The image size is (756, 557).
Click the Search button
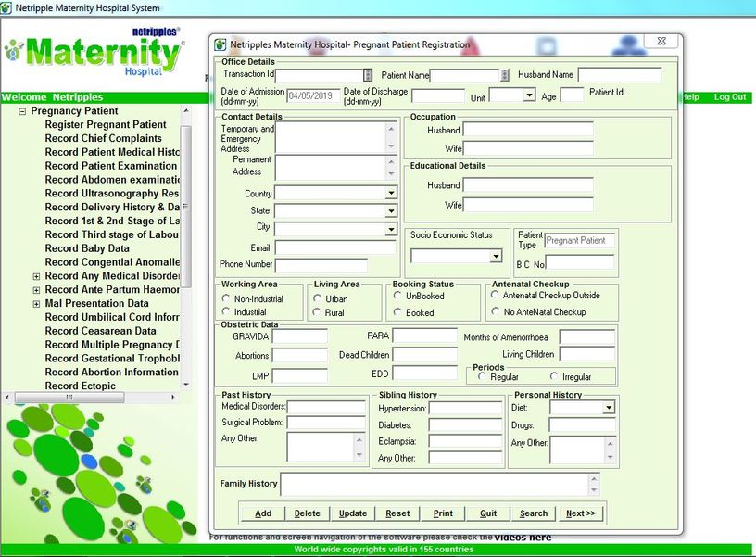pyautogui.click(x=534, y=513)
